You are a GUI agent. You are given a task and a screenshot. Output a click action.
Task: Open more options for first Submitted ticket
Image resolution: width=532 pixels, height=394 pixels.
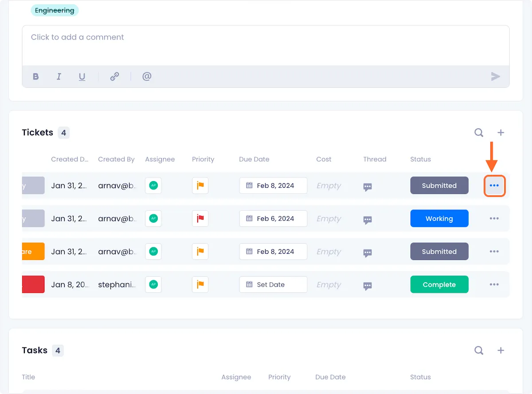tap(494, 185)
